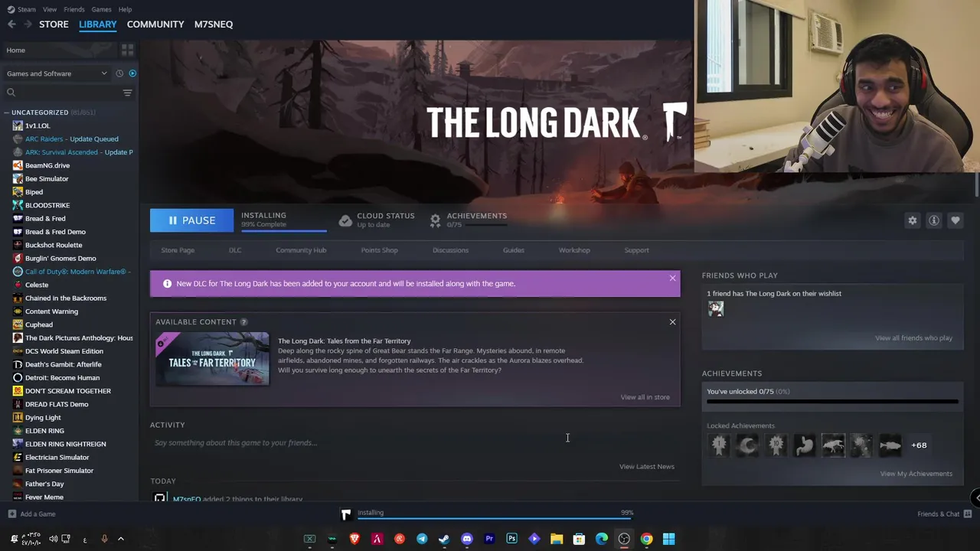Toggle ready-to-play filter icon
Screen dimensions: 980x551
tap(132, 73)
